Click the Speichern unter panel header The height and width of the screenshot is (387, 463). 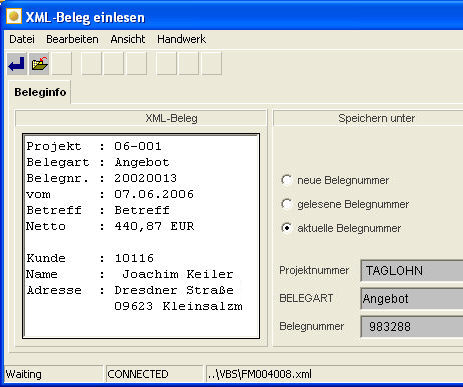coord(368,118)
